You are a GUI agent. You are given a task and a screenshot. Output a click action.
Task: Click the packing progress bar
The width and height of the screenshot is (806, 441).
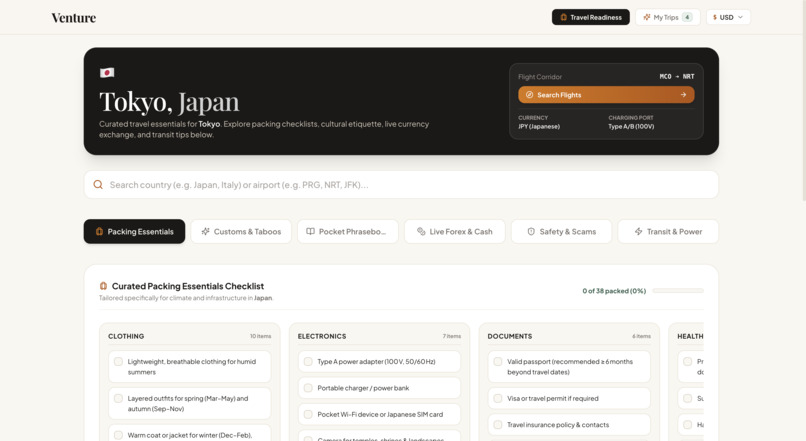click(678, 291)
